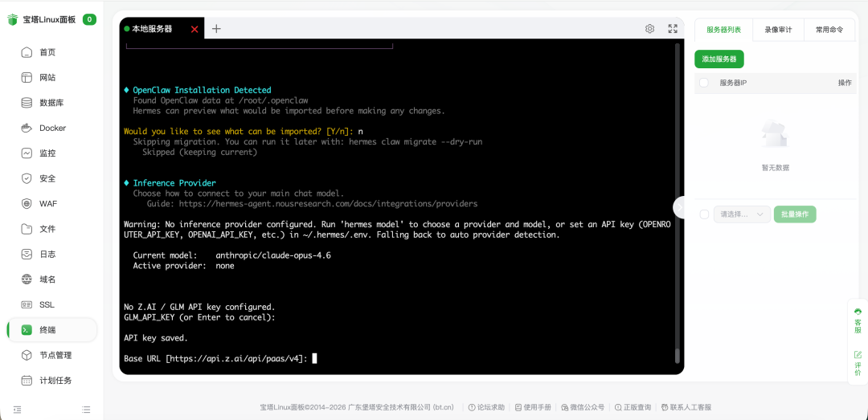Open the Docker whale icon
Viewport: 868px width, 420px height.
coord(27,128)
